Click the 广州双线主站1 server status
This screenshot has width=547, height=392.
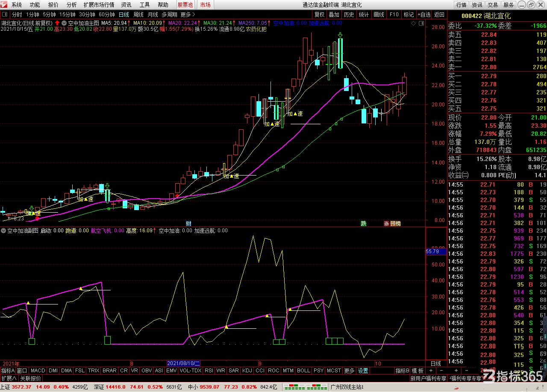tap(347, 387)
